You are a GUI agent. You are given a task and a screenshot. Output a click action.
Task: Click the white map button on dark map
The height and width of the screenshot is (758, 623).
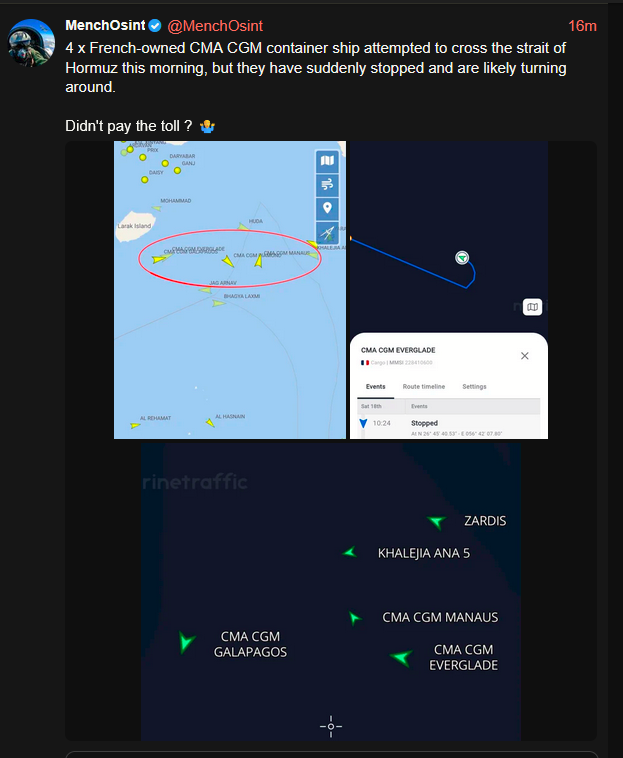click(532, 306)
